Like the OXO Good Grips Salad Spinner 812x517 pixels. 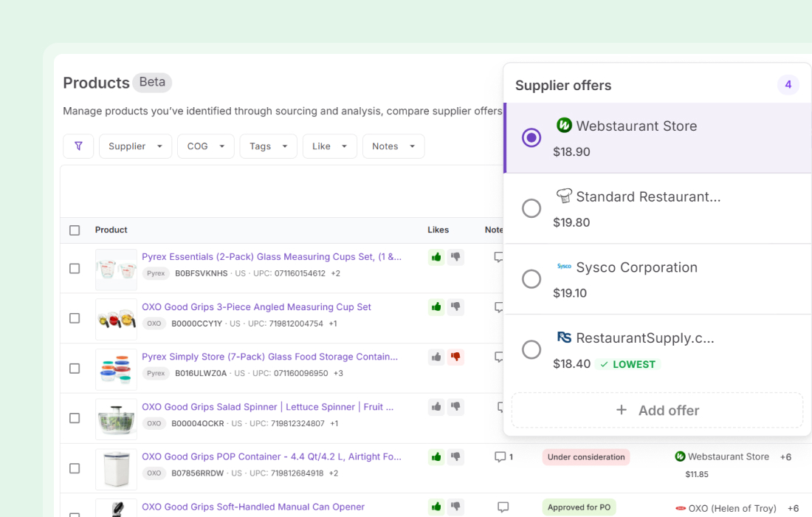point(436,407)
